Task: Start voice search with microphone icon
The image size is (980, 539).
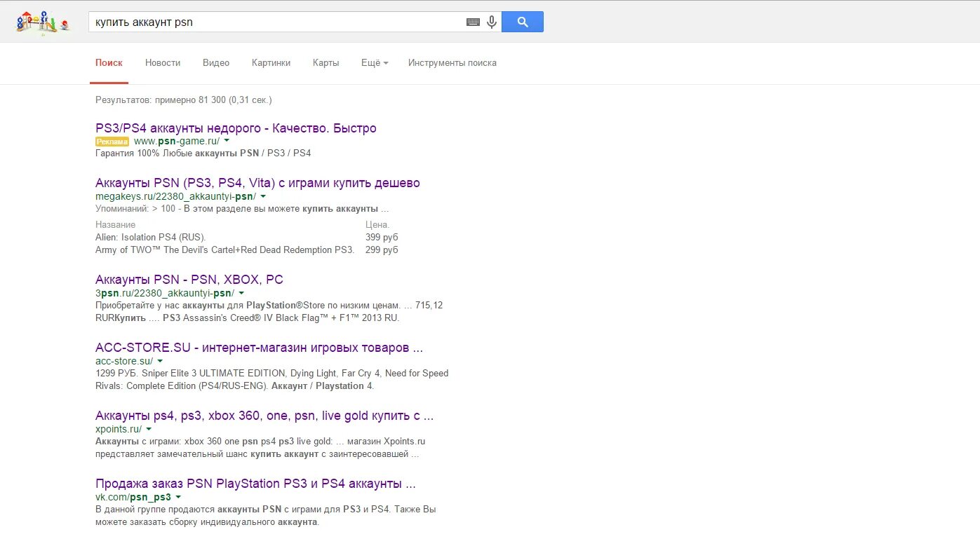Action: 492,22
